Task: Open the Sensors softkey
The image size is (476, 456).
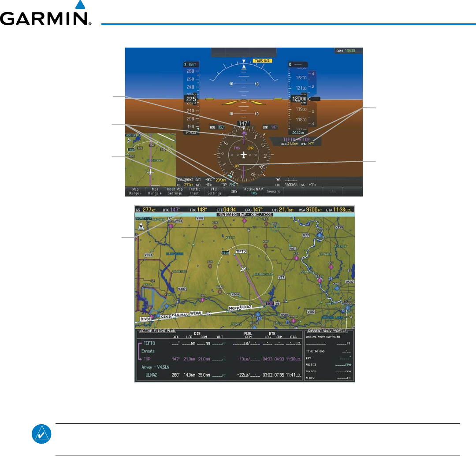Action: [x=273, y=192]
